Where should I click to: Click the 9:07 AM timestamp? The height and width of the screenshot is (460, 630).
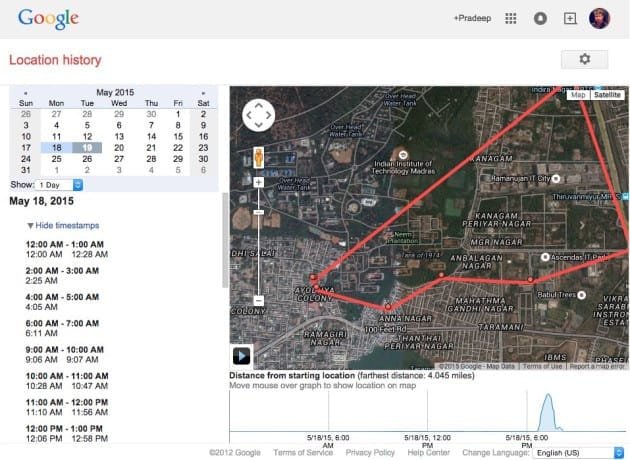click(82, 360)
